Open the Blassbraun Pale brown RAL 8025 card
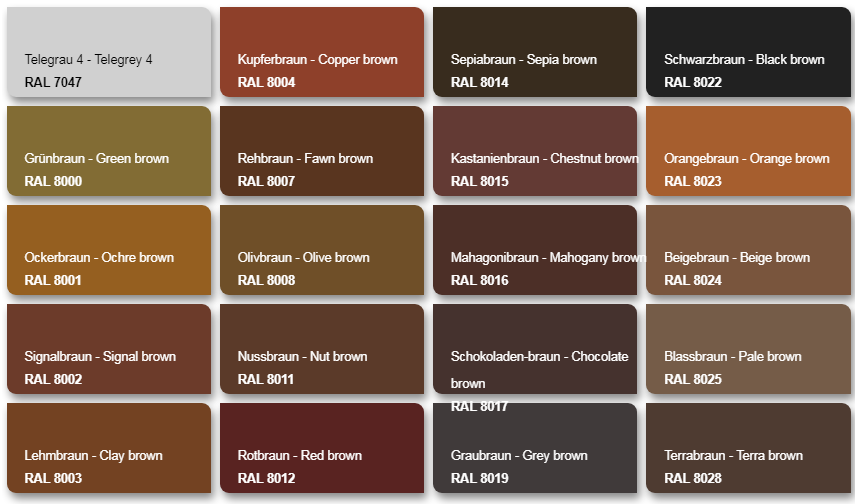 pos(748,350)
